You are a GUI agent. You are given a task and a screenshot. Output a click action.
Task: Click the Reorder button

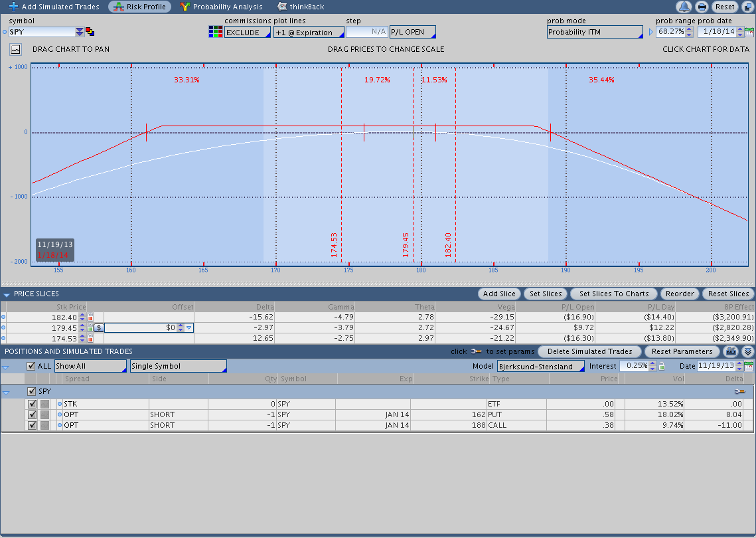680,294
